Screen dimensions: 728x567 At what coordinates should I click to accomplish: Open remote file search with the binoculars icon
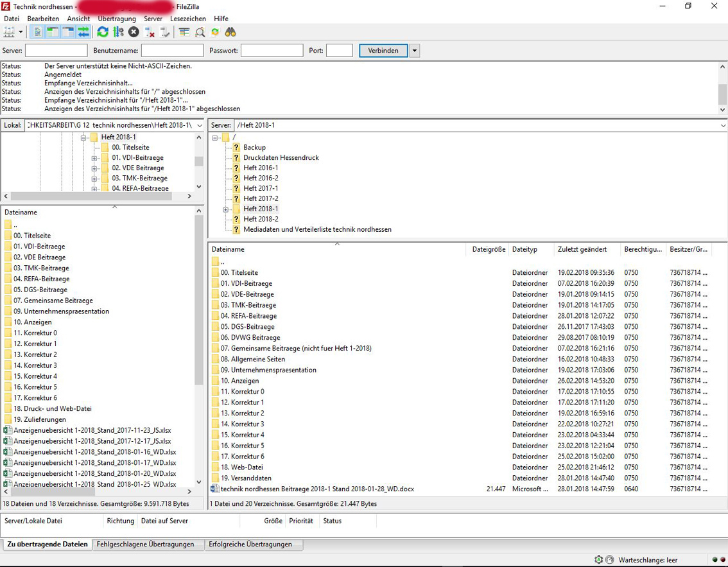pyautogui.click(x=230, y=32)
